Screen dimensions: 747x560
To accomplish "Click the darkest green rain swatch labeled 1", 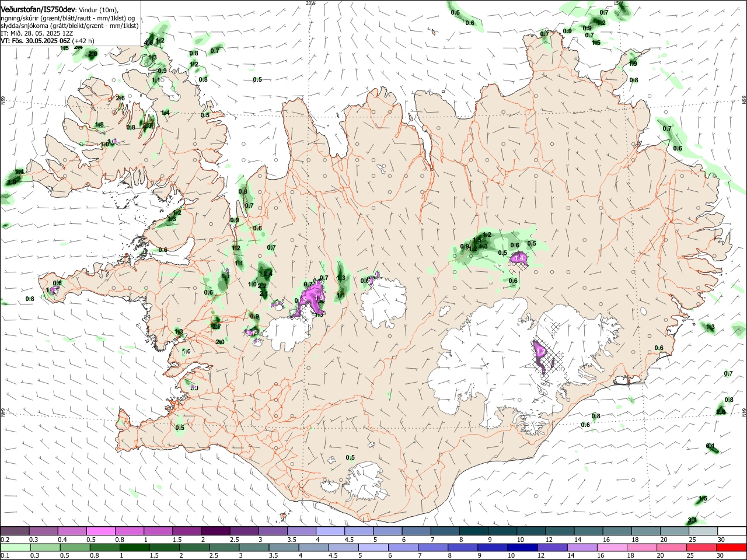I will 135,547.
